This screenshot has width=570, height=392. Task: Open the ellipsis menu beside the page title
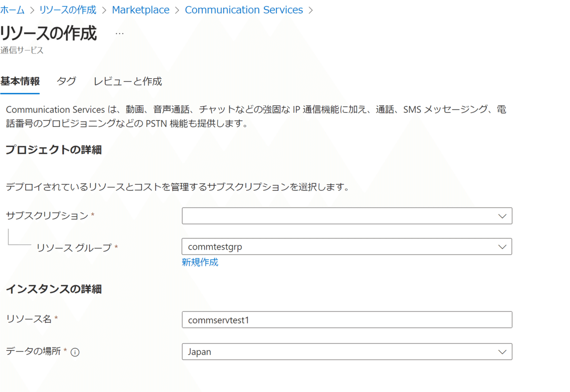pyautogui.click(x=120, y=34)
